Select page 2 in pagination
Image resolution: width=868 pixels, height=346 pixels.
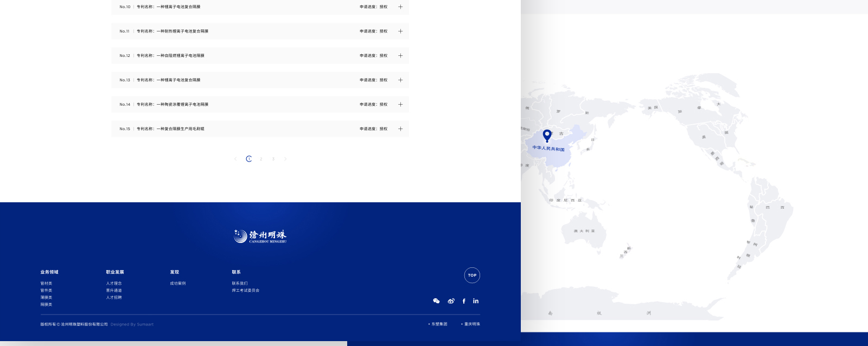(261, 159)
